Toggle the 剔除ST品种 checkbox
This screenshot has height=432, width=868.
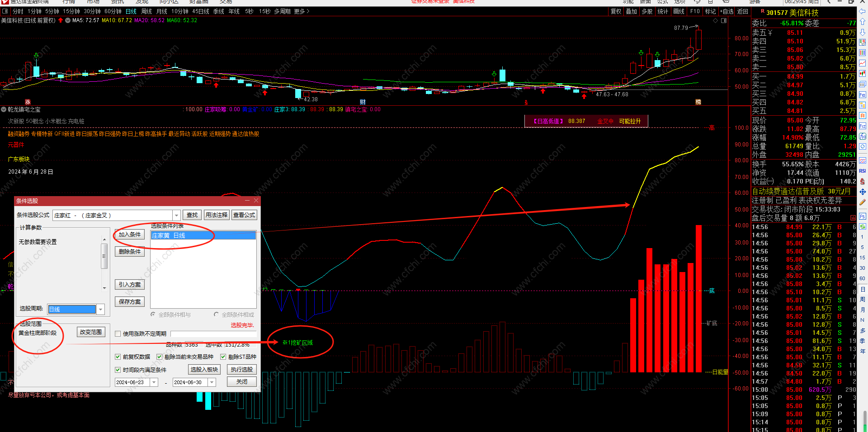tap(223, 357)
